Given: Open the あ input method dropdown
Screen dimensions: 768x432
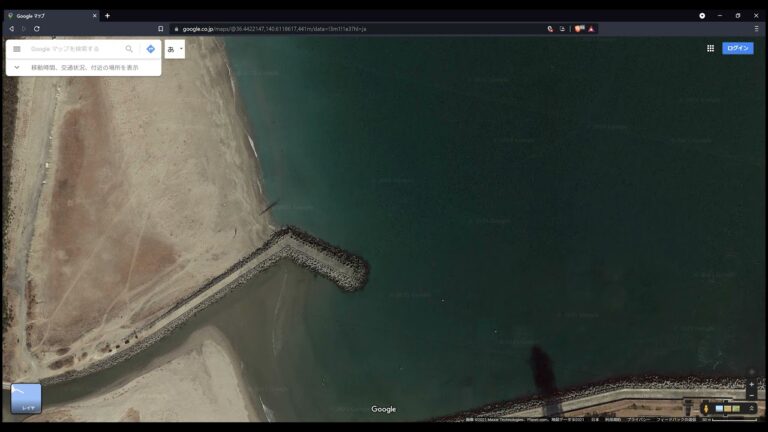Looking at the screenshot, I should 175,49.
